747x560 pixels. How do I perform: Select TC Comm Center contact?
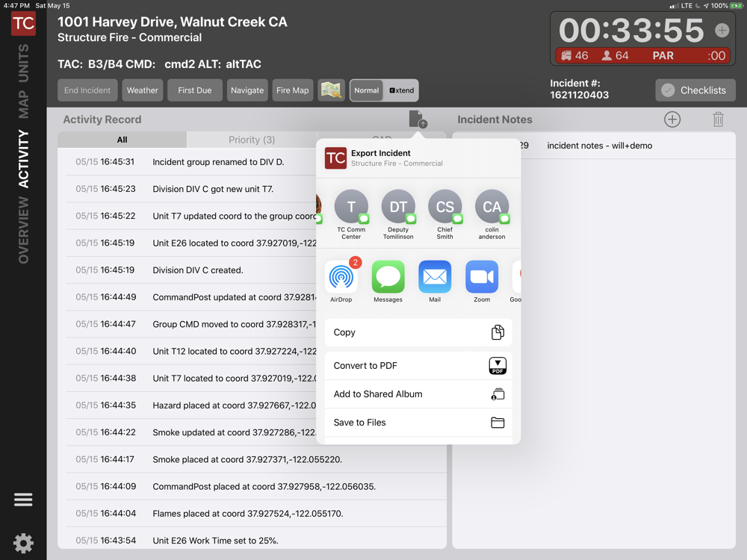click(351, 214)
